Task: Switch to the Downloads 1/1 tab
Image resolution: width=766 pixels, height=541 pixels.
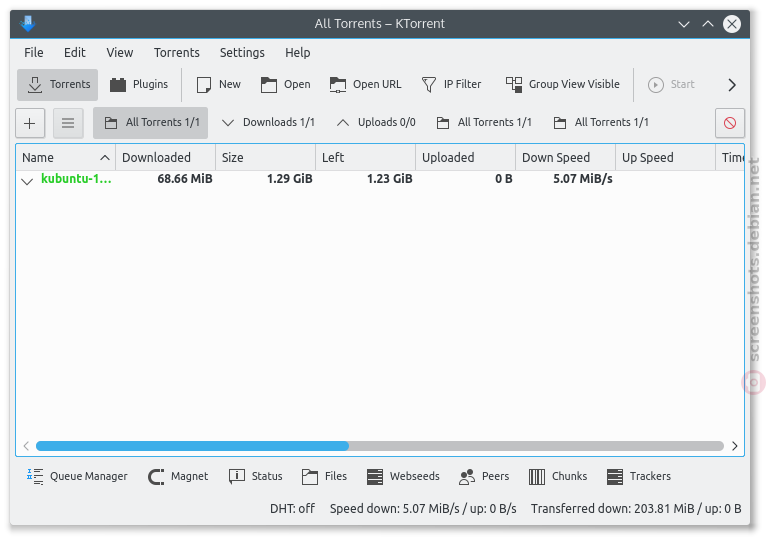Action: 268,123
